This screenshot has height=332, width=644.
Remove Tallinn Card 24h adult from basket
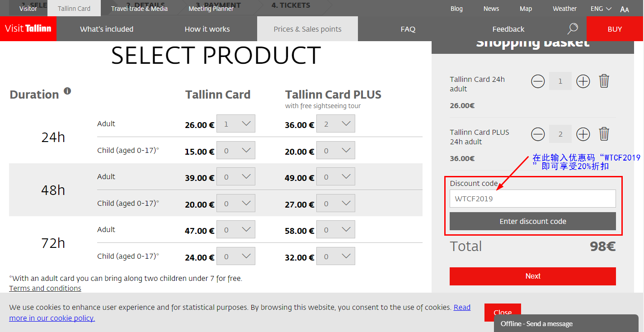[x=604, y=81]
